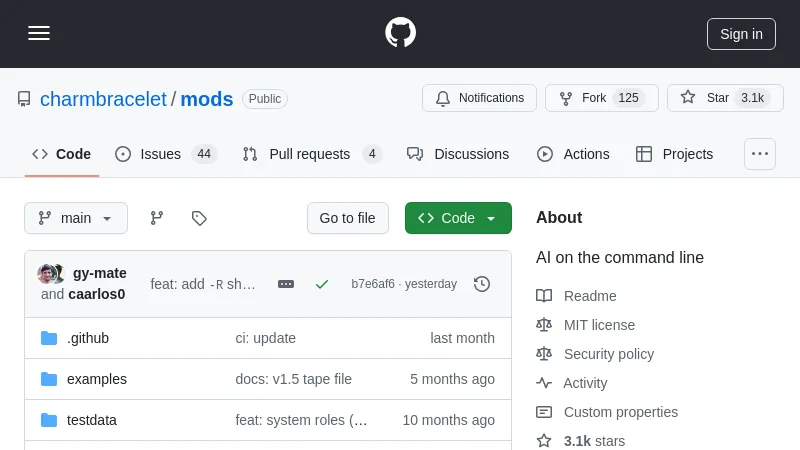This screenshot has width=800, height=450.
Task: Expand the main branch dropdown
Action: (76, 218)
